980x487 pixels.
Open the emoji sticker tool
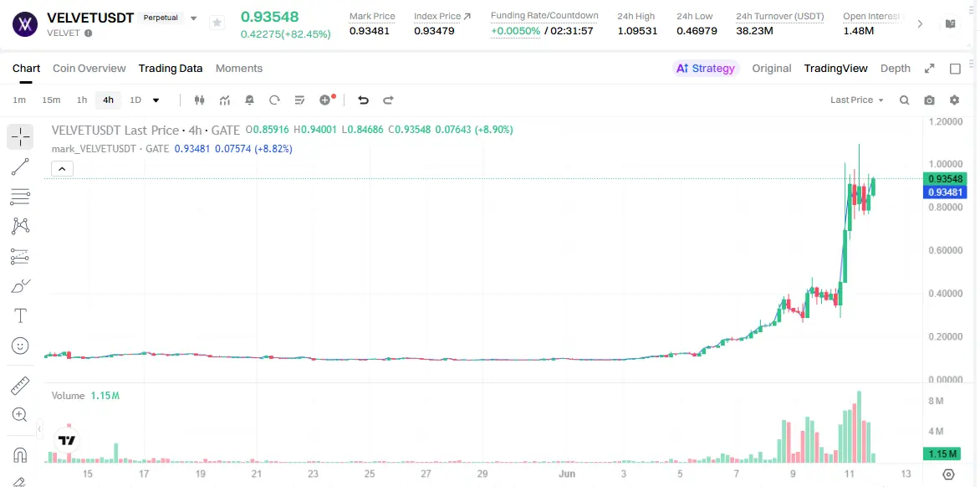[x=20, y=346]
